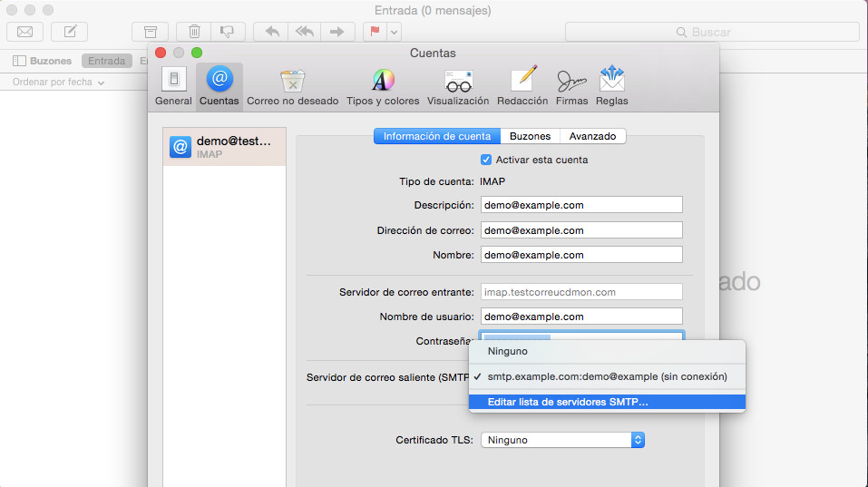Open General preferences pane icon
Screen dimensions: 868x487
point(173,86)
